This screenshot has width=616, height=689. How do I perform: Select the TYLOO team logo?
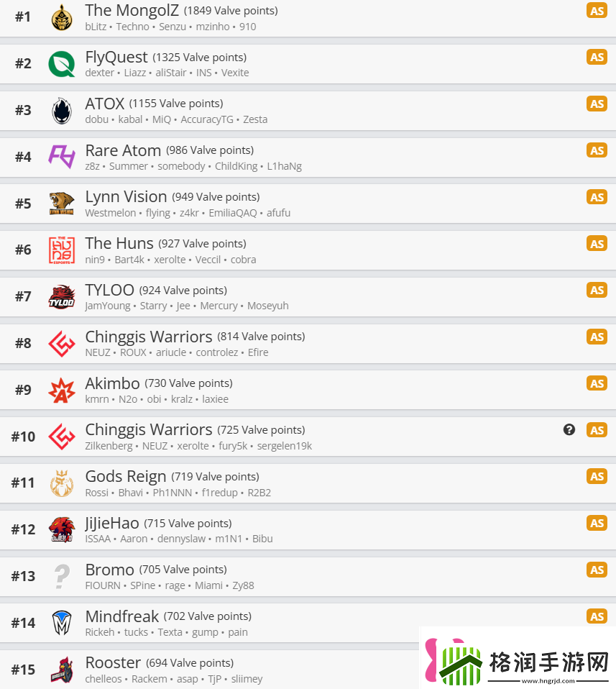coord(62,296)
